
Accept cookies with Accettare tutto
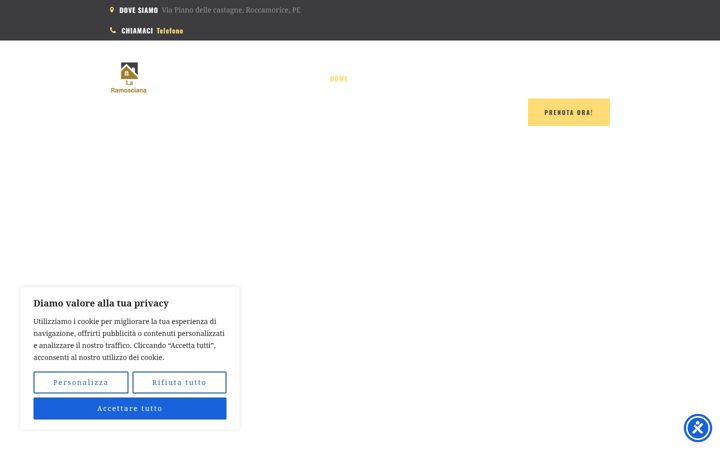tap(130, 408)
